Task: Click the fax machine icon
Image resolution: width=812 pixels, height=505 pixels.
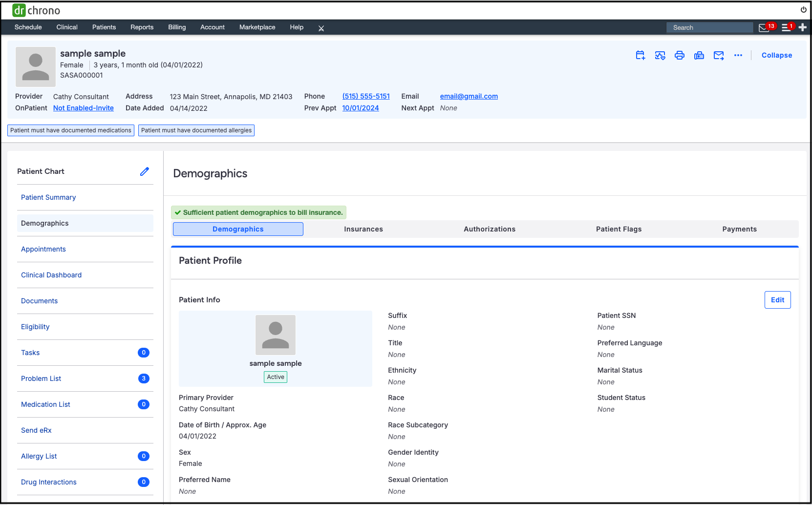Action: tap(699, 55)
